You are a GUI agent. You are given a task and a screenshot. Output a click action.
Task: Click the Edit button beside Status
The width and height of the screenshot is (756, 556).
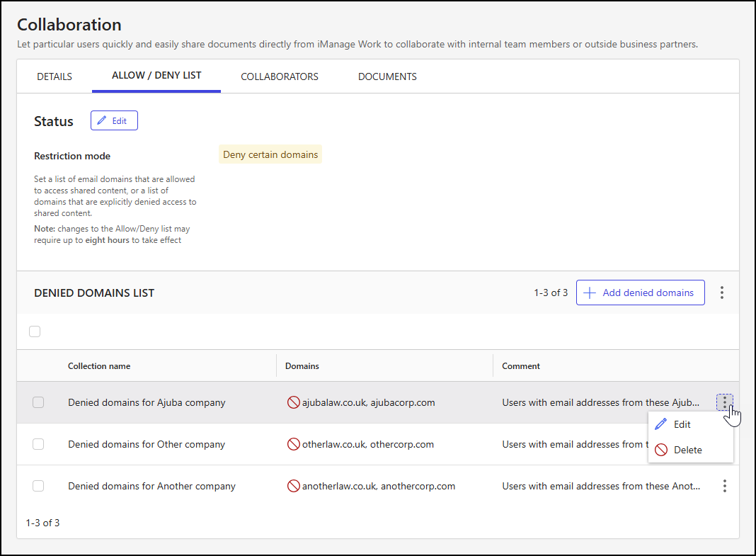click(114, 120)
